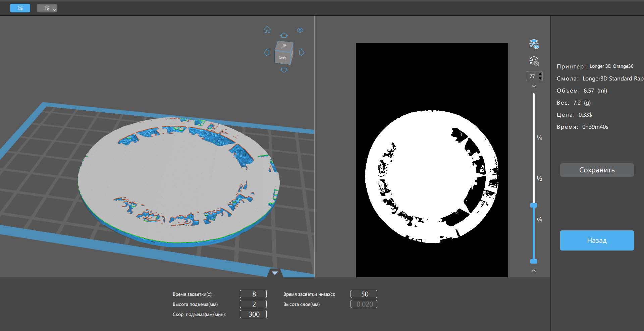Viewport: 644px width, 331px height.
Task: Toggle the eye view mode icon
Action: (x=300, y=30)
